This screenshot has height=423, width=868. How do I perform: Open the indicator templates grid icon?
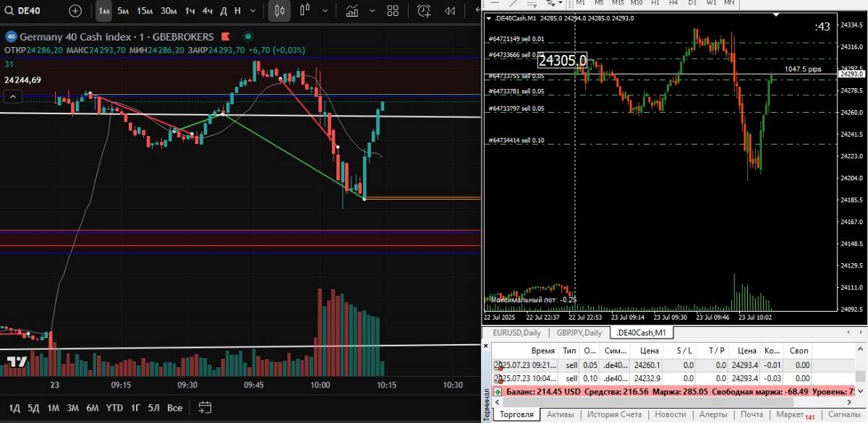pos(393,11)
